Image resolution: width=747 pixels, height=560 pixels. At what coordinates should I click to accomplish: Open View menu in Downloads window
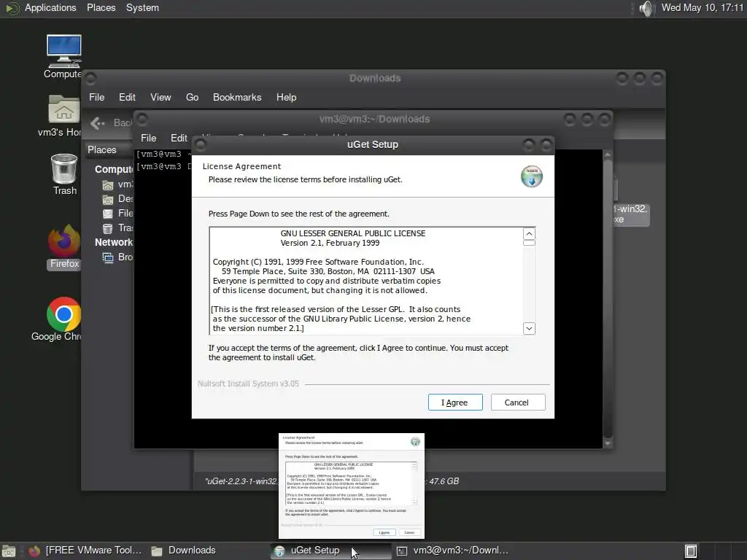[x=160, y=97]
